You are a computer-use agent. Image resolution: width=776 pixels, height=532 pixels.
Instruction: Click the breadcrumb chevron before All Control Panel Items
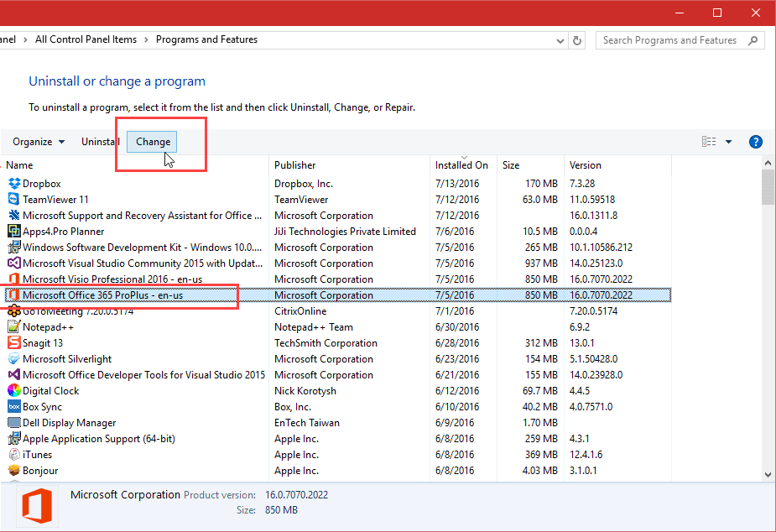click(25, 40)
